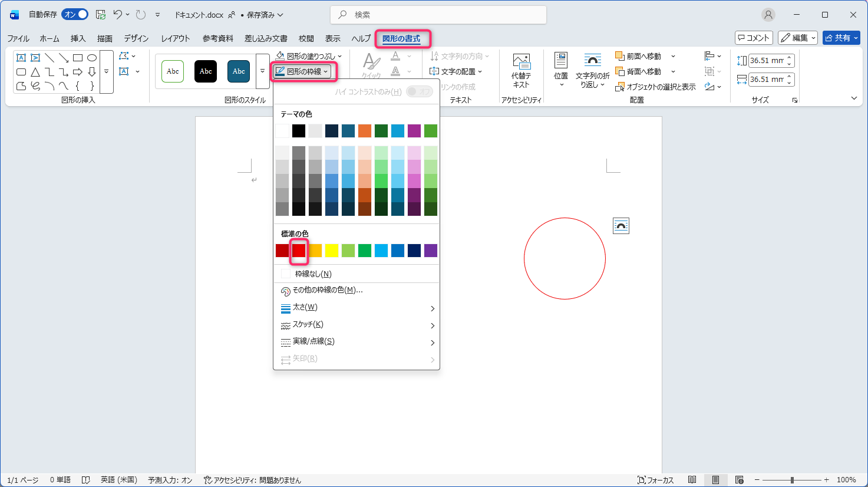
Task: Click the Share button
Action: coord(841,38)
